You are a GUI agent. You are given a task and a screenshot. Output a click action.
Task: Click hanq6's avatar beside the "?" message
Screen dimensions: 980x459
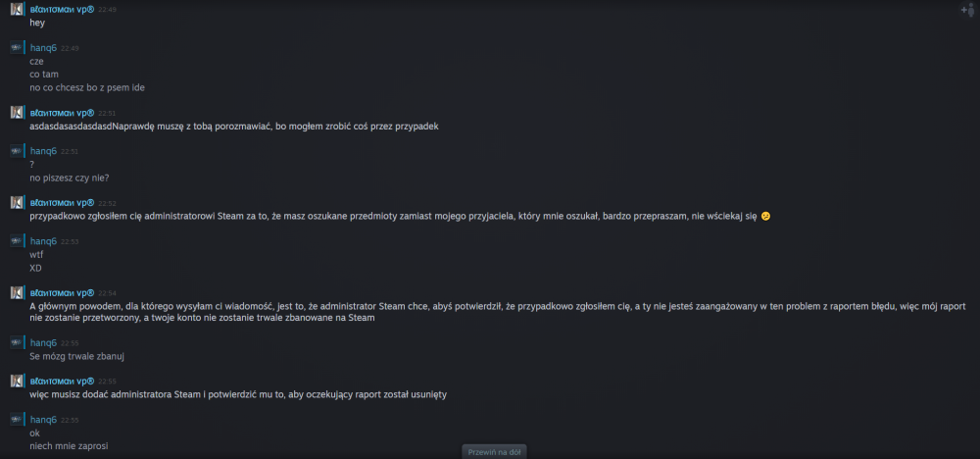pos(17,151)
